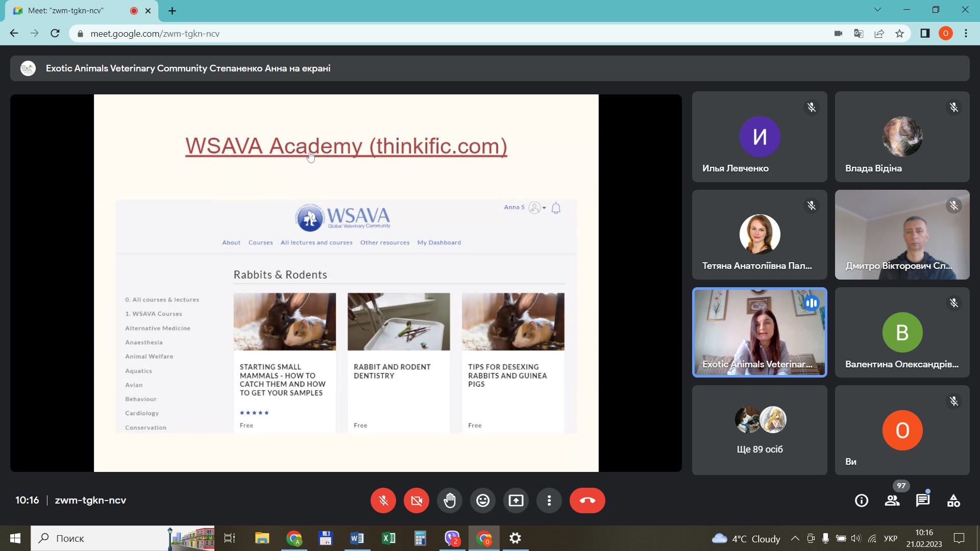The image size is (980, 551).
Task: Open a new browser tab
Action: click(x=173, y=11)
